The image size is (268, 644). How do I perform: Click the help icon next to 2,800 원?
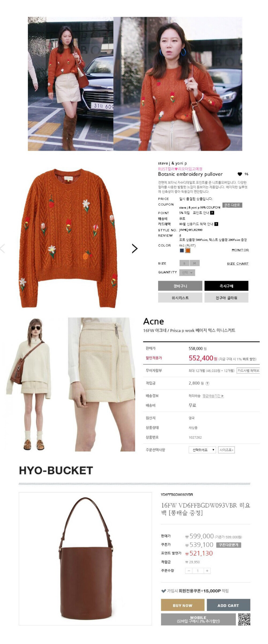coord(207,383)
